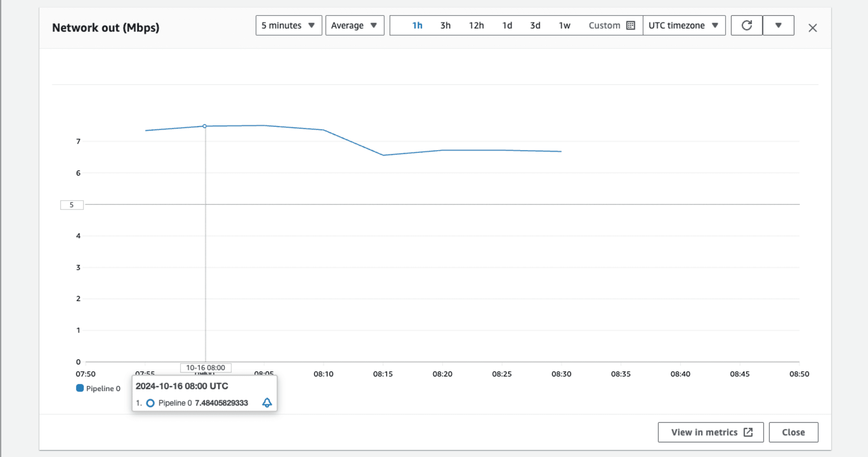Viewport: 868px width, 457px height.
Task: Click the 10-16 08:00 x-axis hover label
Action: 205,368
